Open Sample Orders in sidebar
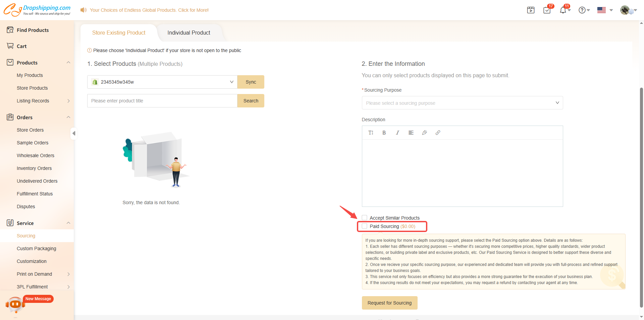Screen dimensions: 644x320 click(33, 143)
